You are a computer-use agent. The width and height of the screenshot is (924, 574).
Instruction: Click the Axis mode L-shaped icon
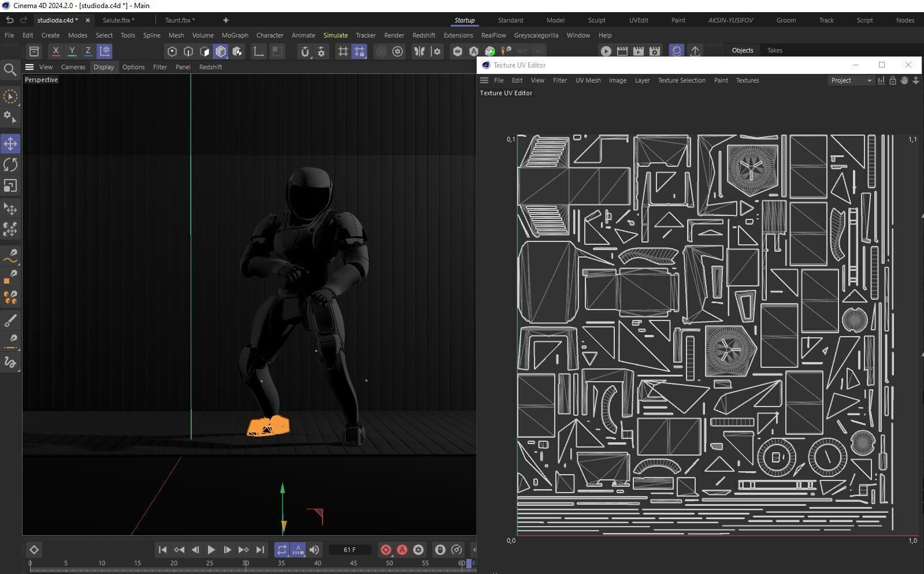coord(258,51)
